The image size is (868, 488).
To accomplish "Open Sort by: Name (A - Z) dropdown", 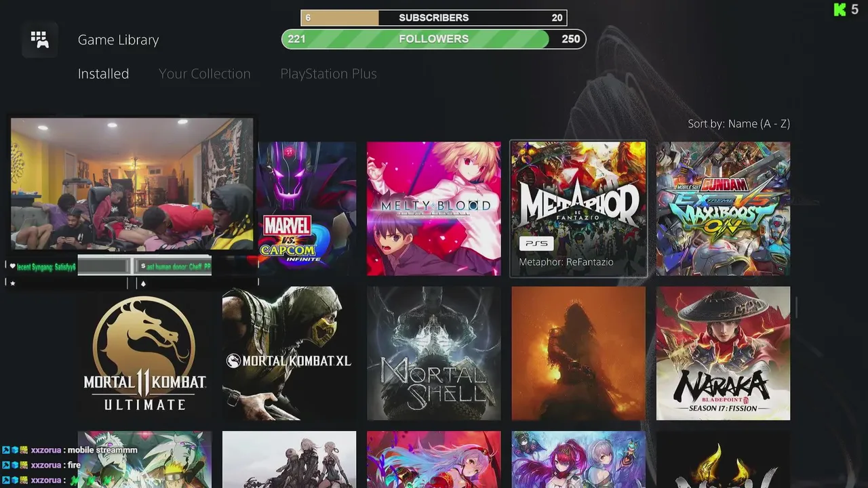I will 738,123.
